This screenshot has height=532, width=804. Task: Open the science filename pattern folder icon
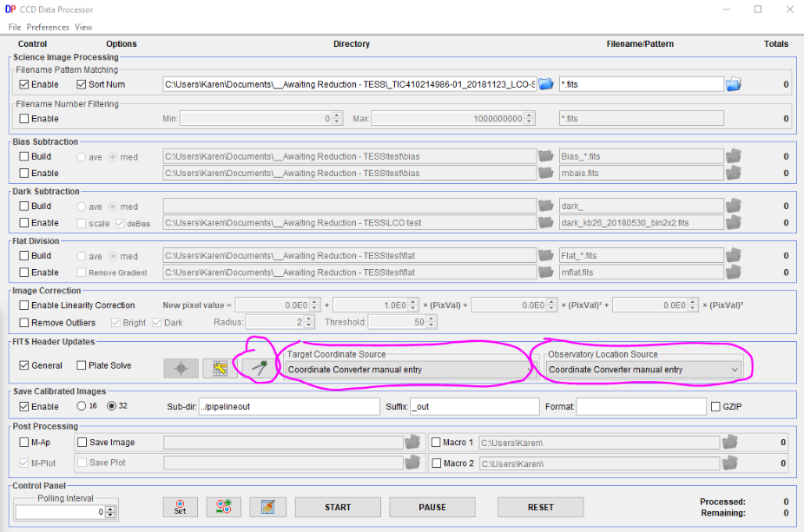734,84
